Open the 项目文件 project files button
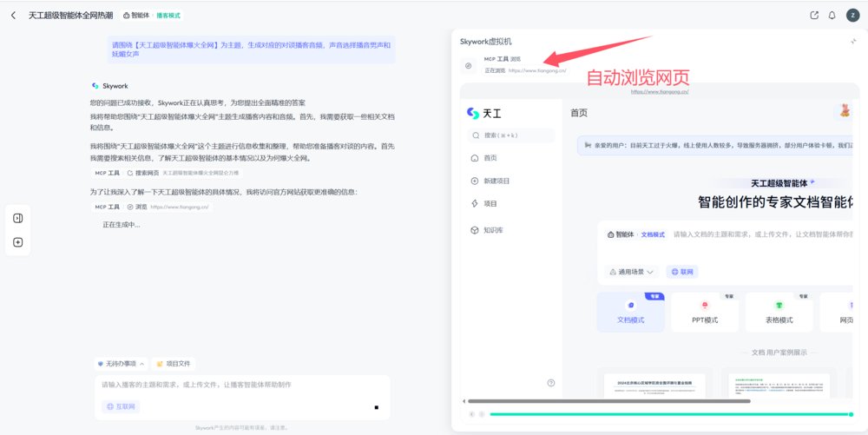This screenshot has width=868, height=435. click(x=174, y=364)
